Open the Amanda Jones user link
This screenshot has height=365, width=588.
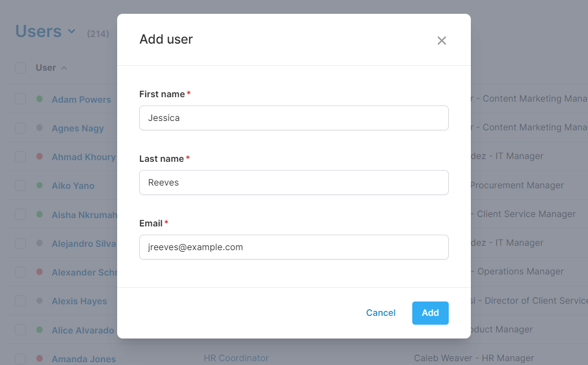83,359
